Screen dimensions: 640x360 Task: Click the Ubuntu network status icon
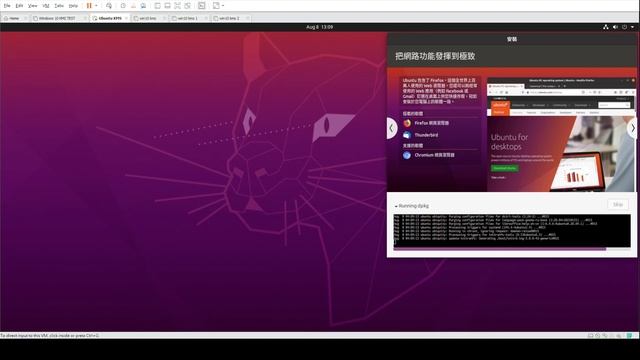(606, 27)
